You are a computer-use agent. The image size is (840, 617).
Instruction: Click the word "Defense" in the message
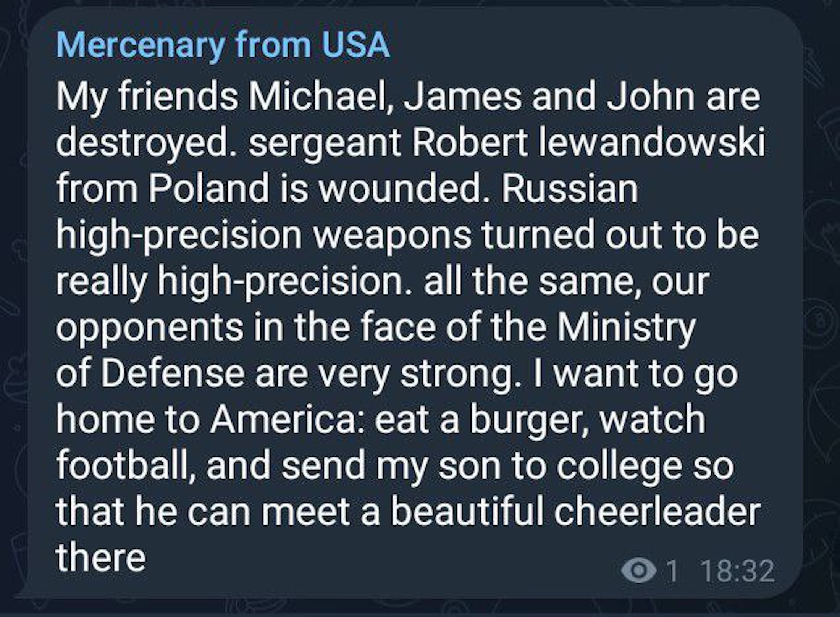172,373
